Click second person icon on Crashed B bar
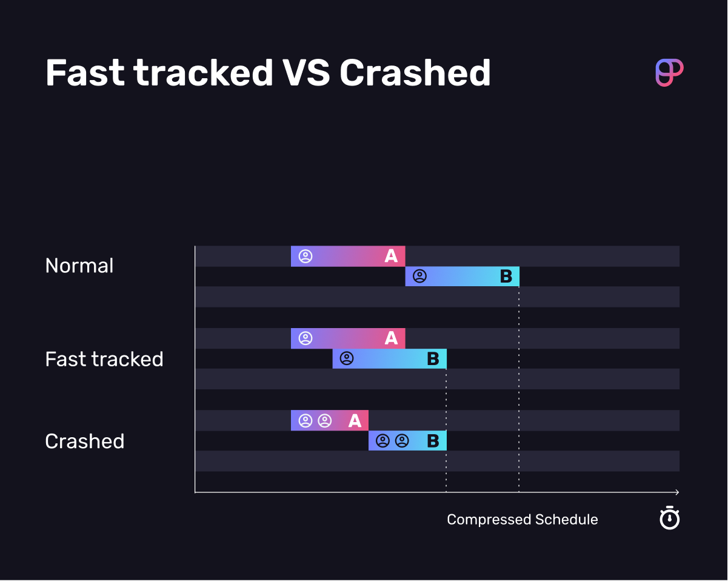 point(402,441)
